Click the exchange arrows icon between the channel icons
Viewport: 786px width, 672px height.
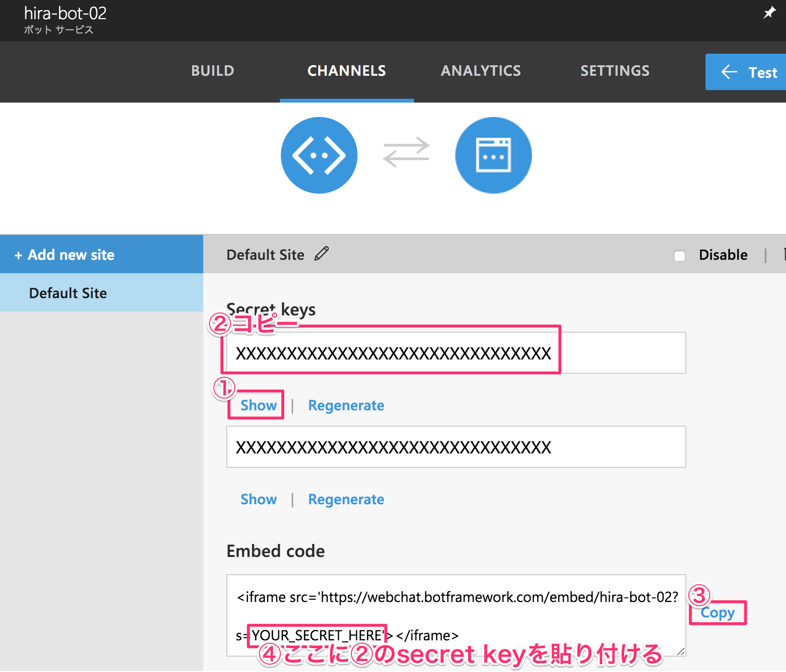[x=406, y=152]
